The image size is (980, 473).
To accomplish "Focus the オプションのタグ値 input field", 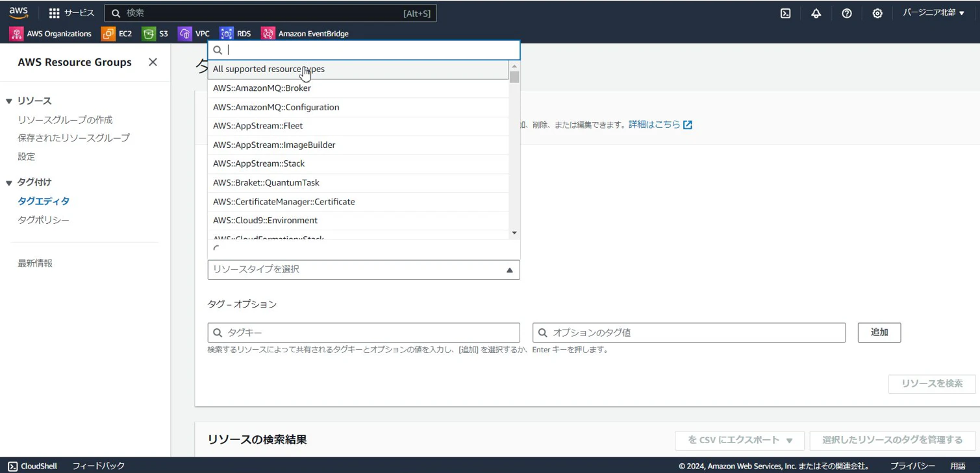I will 689,333.
